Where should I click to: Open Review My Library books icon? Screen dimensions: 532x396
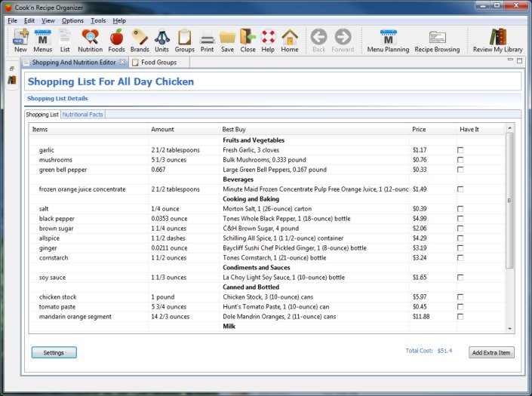pos(498,40)
